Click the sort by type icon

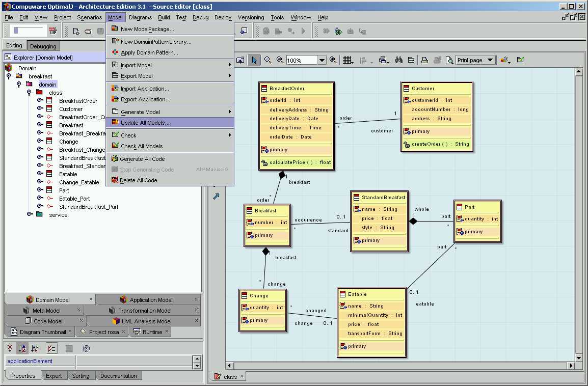click(x=35, y=348)
